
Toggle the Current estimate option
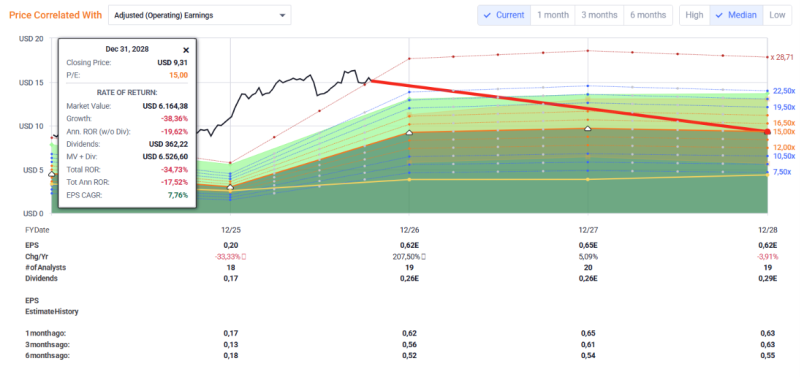[x=504, y=15]
